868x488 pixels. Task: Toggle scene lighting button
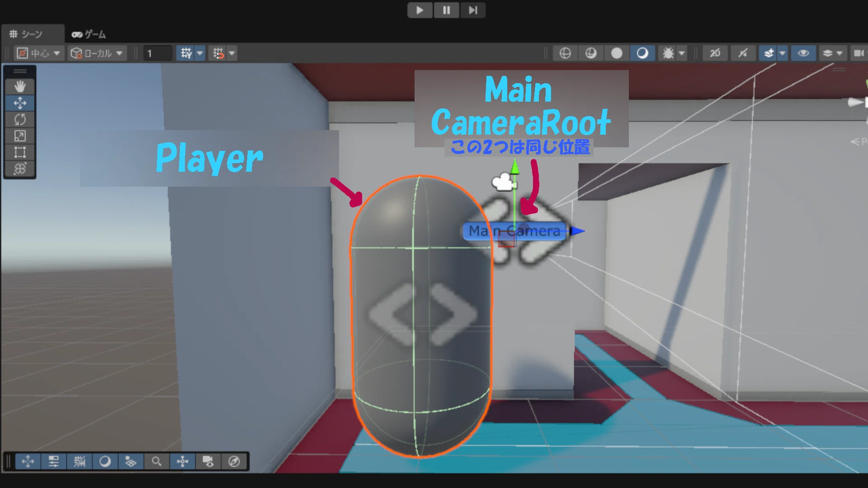point(743,53)
